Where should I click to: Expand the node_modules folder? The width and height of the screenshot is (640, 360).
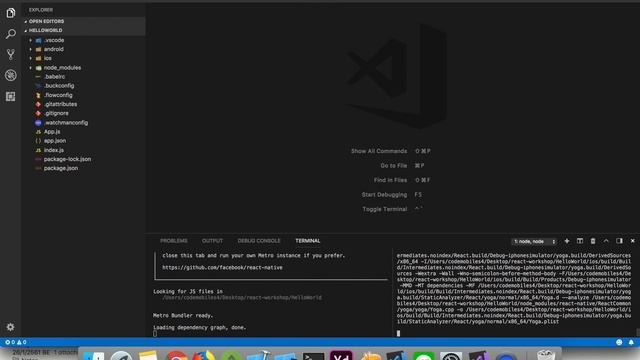click(x=62, y=68)
